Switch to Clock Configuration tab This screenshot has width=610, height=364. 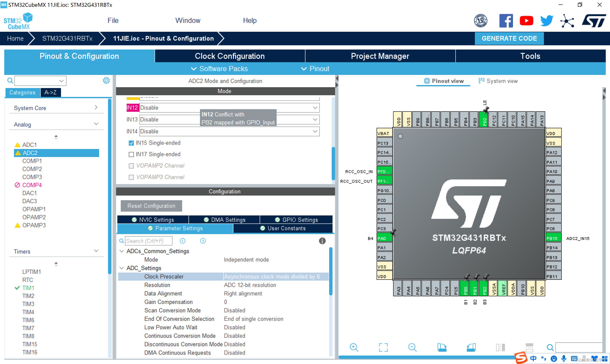(230, 56)
